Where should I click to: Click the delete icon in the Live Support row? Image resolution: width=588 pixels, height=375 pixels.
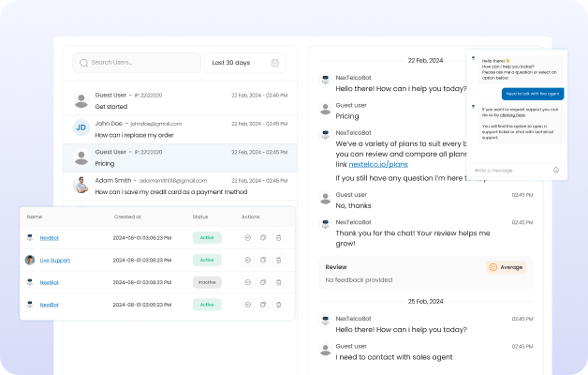pyautogui.click(x=278, y=260)
